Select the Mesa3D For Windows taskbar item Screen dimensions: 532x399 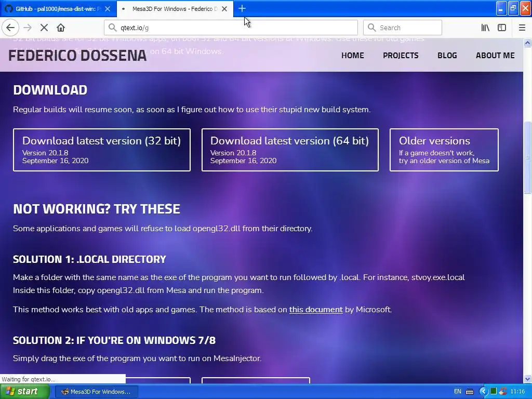coord(96,392)
